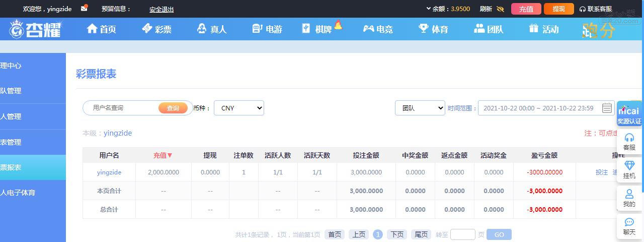Click yingzide username in table row
The width and height of the screenshot is (644, 242).
coord(109,172)
